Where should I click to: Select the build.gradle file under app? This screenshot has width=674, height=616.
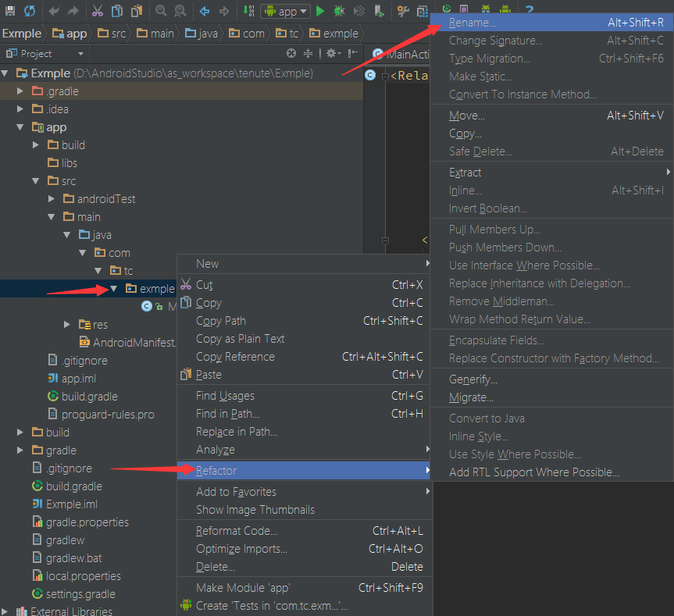coord(83,396)
